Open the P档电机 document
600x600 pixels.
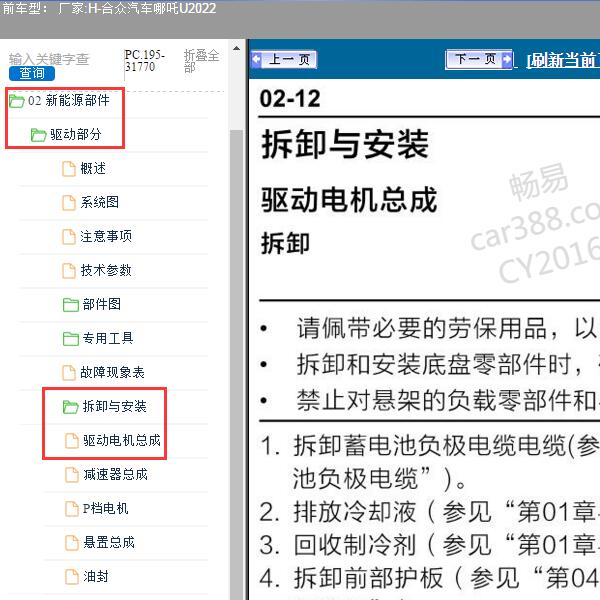97,509
